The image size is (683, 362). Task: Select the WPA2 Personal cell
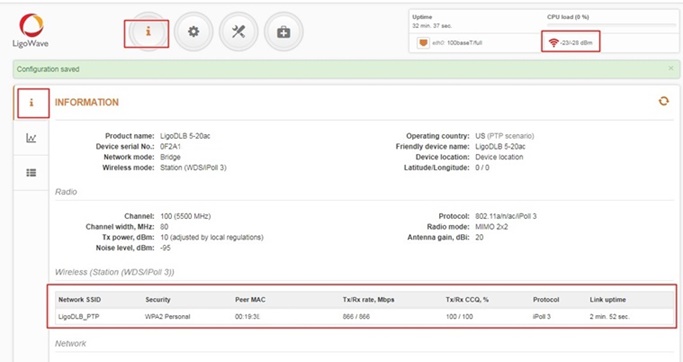pos(168,317)
